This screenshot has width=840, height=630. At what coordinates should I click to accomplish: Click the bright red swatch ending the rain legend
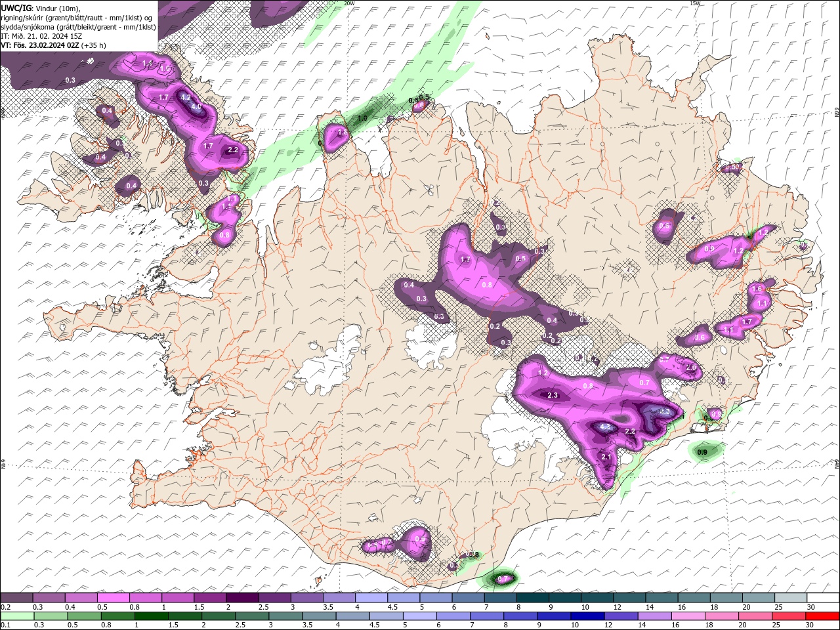pos(823,616)
